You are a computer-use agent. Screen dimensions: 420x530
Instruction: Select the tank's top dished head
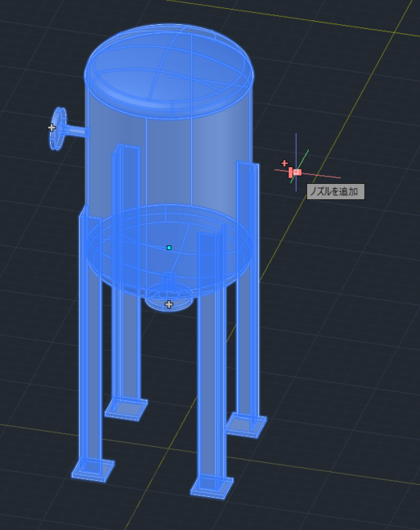(169, 72)
